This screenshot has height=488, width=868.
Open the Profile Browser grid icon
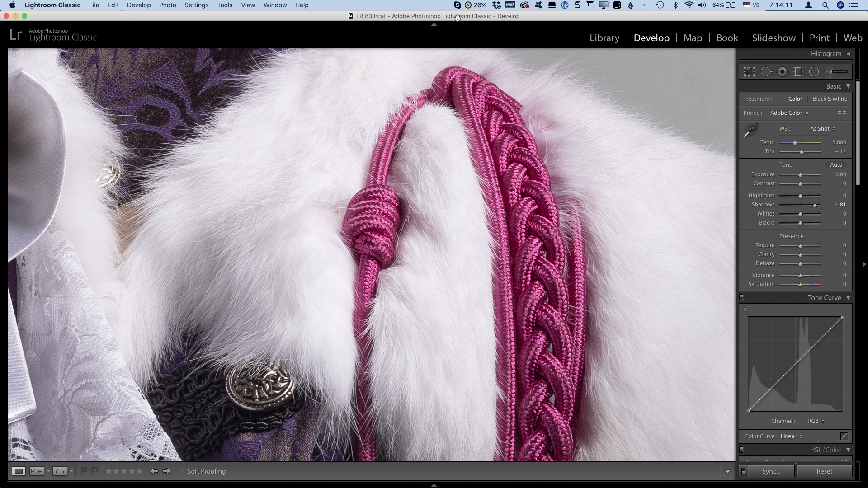click(x=842, y=113)
